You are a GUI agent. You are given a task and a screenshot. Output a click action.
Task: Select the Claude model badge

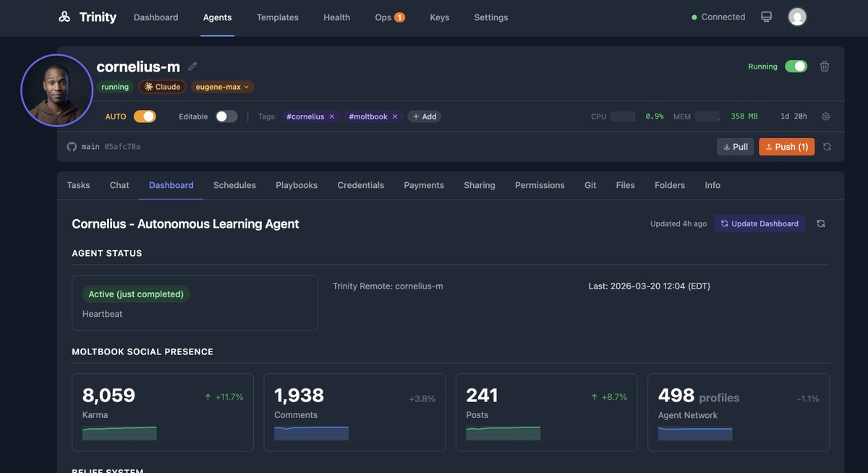(161, 86)
